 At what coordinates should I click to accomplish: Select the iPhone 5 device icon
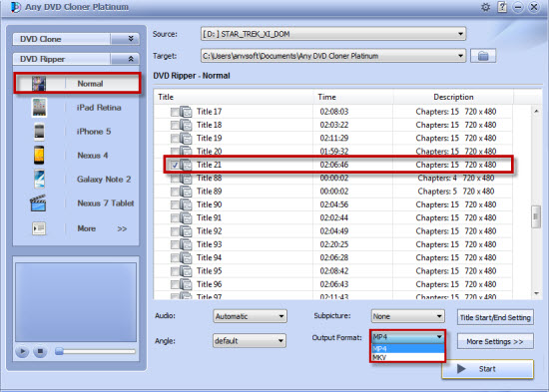click(x=39, y=132)
